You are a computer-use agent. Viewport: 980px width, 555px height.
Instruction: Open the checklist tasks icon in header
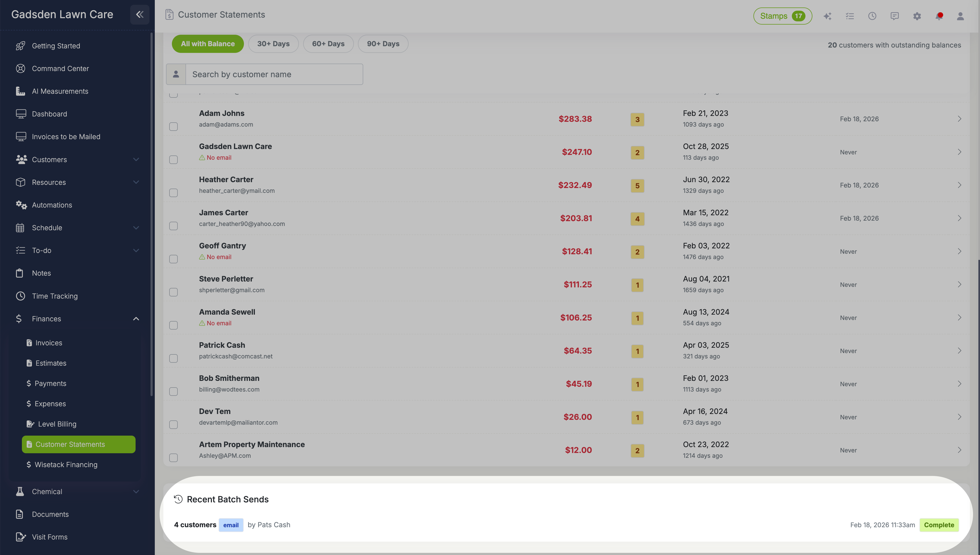pos(850,16)
